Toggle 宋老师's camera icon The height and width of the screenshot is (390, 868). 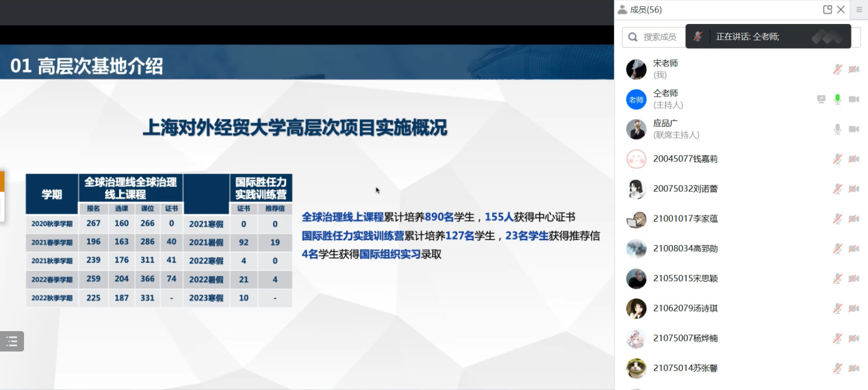(854, 69)
